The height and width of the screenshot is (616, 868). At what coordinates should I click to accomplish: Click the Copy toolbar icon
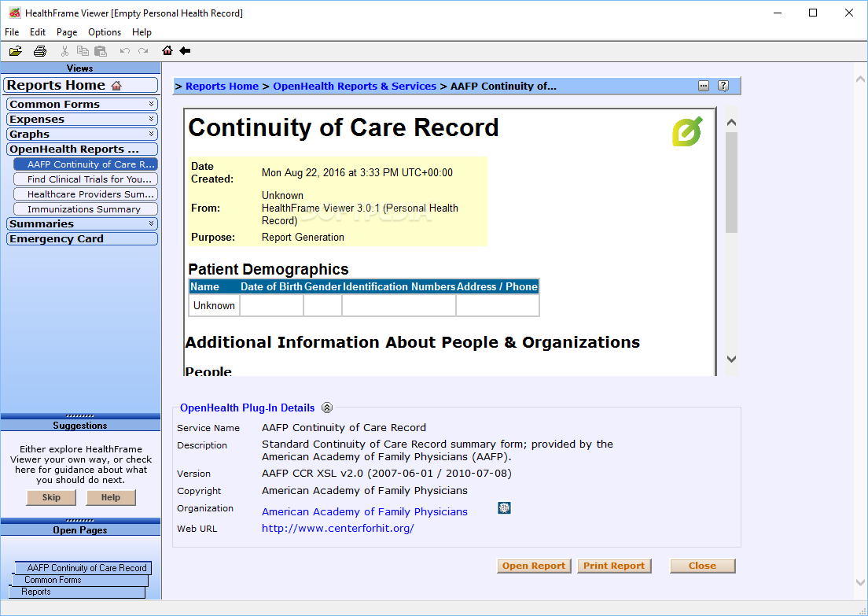pos(83,51)
